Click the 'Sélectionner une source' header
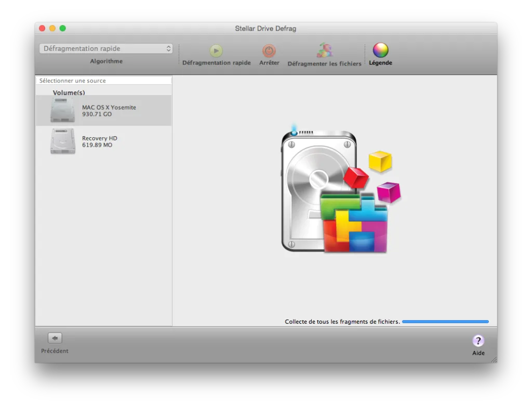532x410 pixels. (103, 81)
